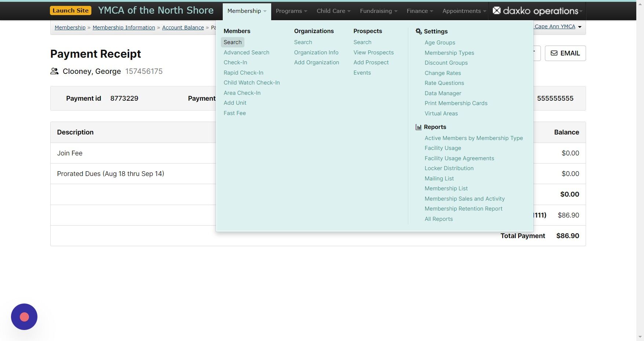Select Membership List report

[446, 189]
